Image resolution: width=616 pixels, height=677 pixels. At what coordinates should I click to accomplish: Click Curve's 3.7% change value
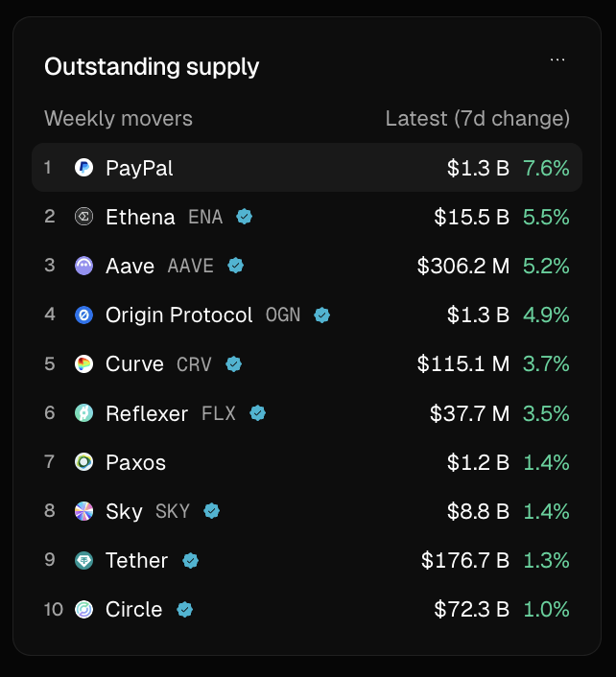click(x=546, y=364)
